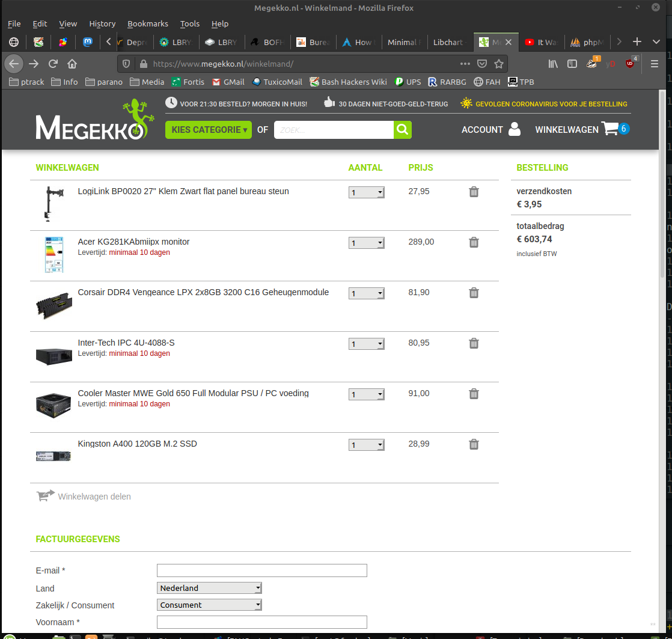Open quantity dropdown for Inter-Tech IPC case

pos(367,344)
